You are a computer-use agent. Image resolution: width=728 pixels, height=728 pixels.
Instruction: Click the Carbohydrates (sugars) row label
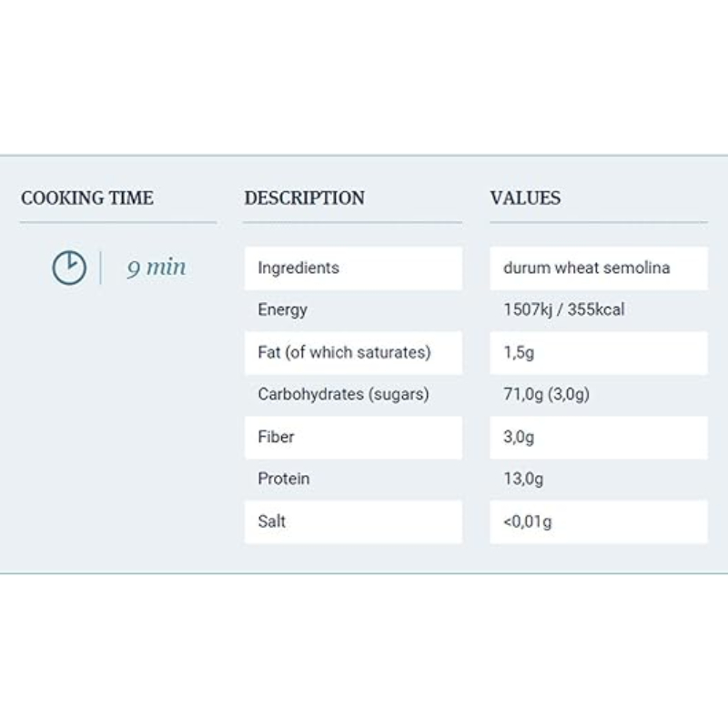[343, 395]
